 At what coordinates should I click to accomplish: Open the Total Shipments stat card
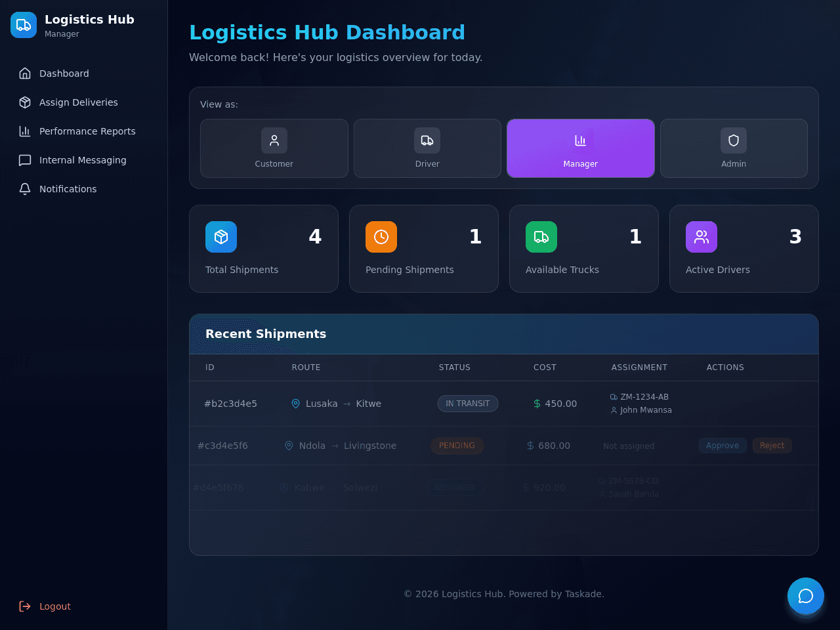tap(264, 249)
